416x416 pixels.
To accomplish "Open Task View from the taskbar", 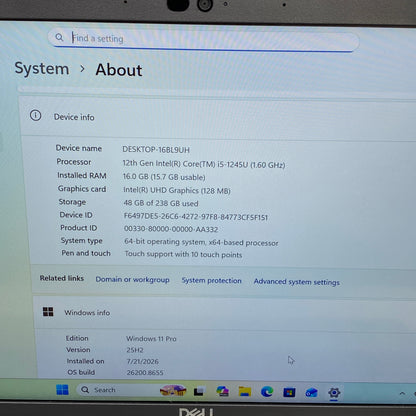I will pos(199,391).
